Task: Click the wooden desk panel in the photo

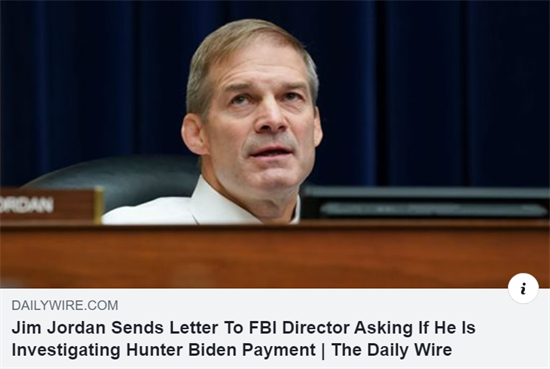Action: [x=275, y=255]
